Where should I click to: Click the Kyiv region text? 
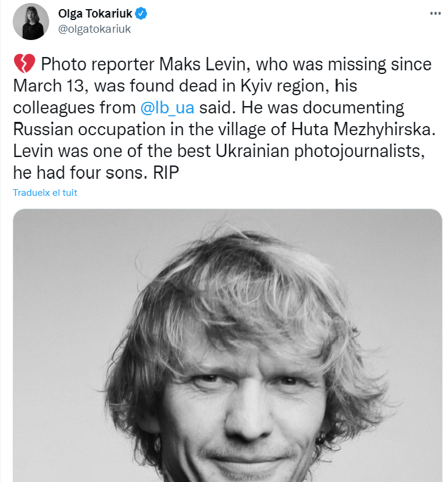click(283, 85)
